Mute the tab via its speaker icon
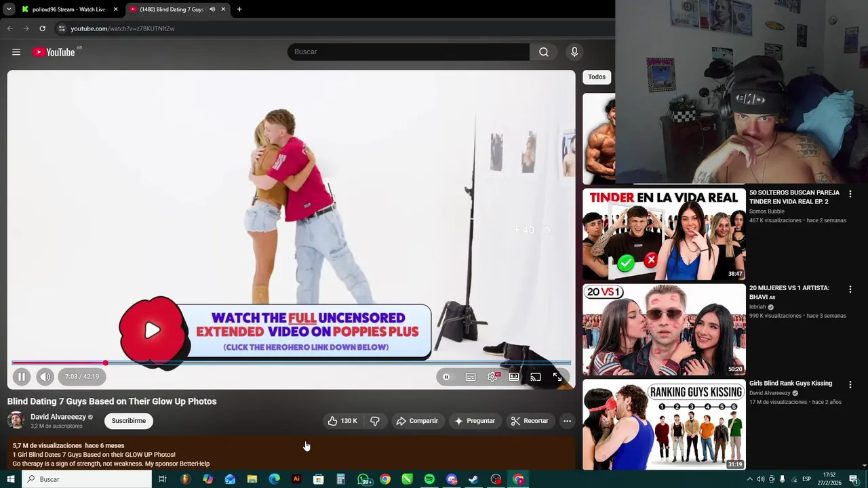868x488 pixels. [212, 9]
